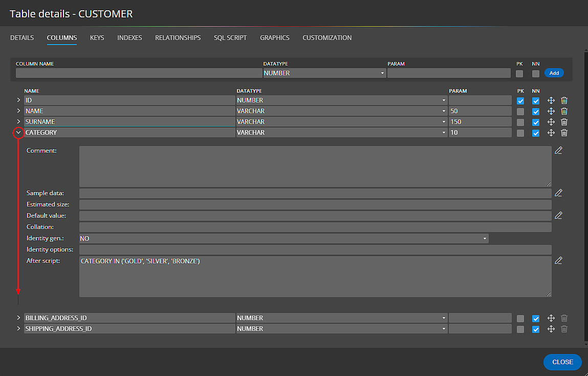
Task: Open Default value editor pencil icon
Action: point(558,216)
